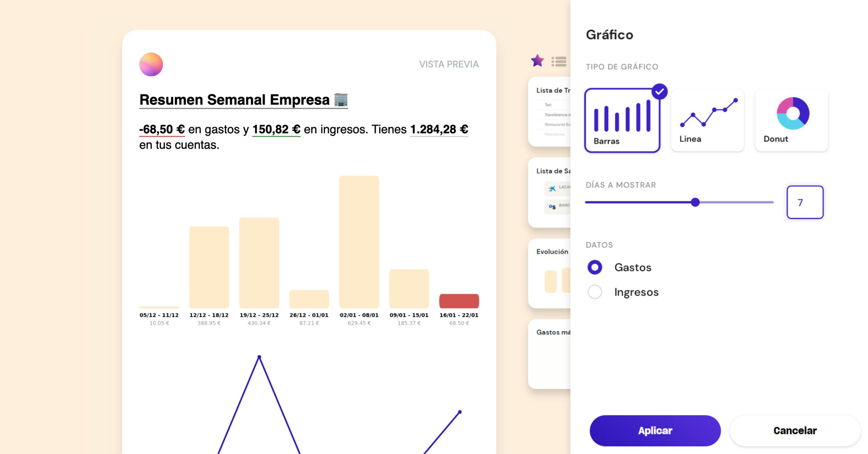The width and height of the screenshot is (868, 454).
Task: Switch to the Vista Previa view
Action: tap(449, 64)
